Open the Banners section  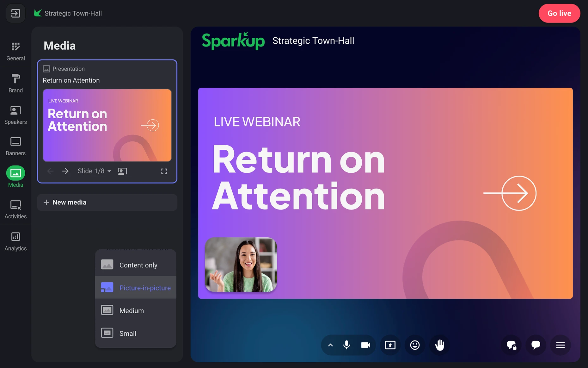[x=15, y=146]
